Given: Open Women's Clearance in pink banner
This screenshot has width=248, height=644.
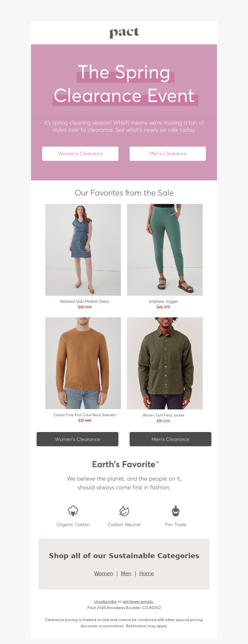Looking at the screenshot, I should (80, 154).
